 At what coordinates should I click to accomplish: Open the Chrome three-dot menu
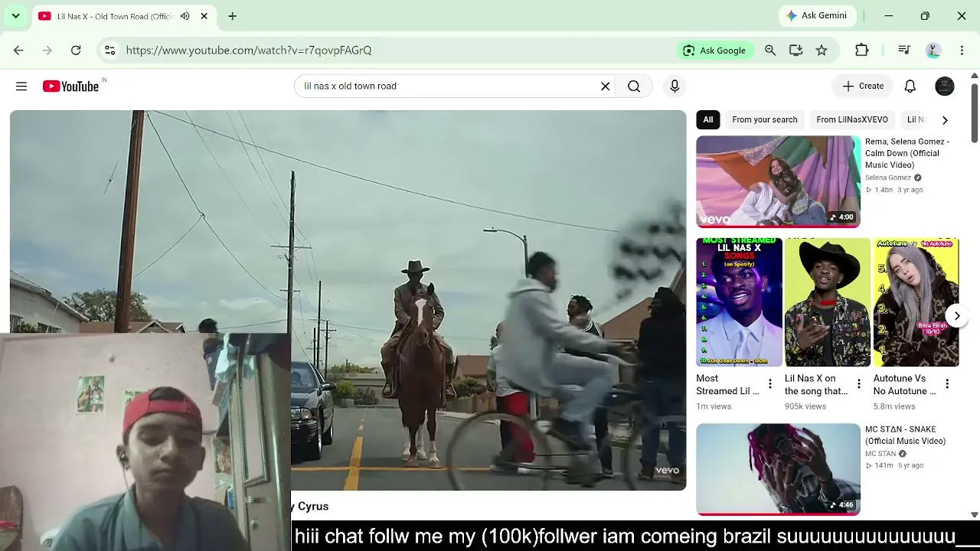coord(962,51)
